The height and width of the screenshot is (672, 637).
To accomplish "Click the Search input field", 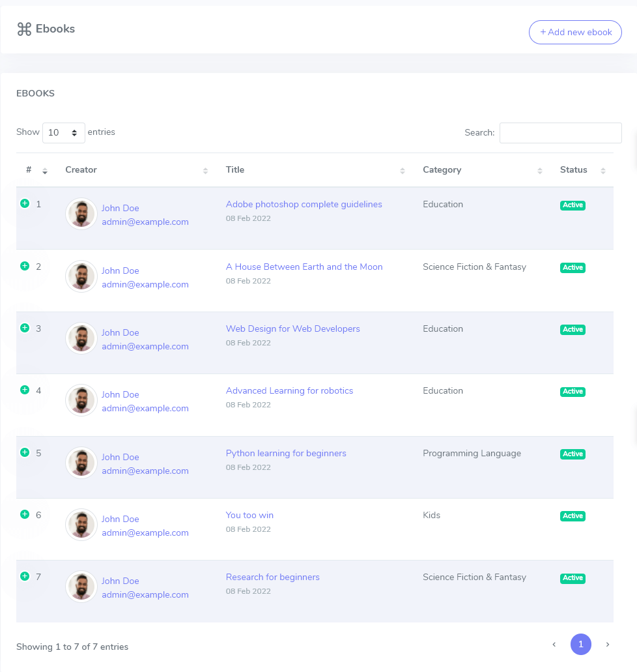I will pyautogui.click(x=560, y=132).
